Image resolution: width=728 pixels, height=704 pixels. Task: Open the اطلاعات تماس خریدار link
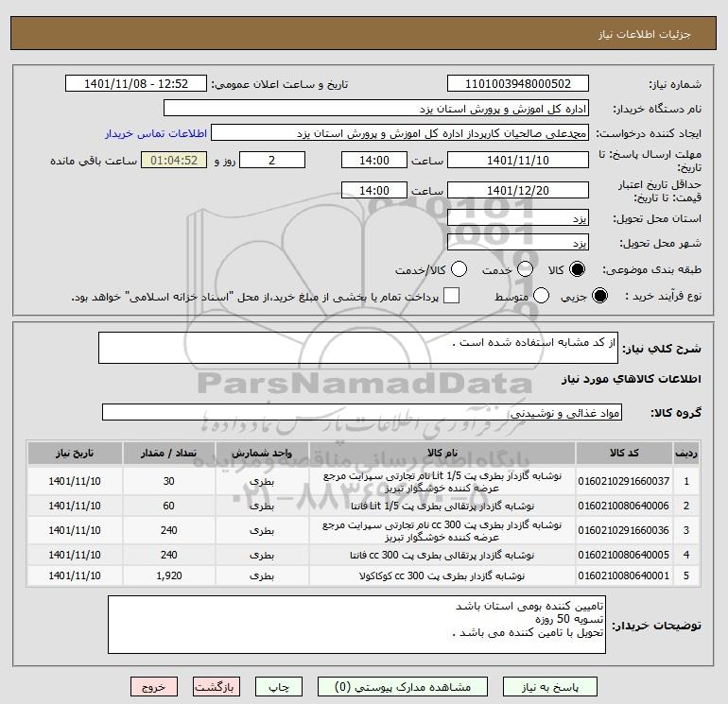pos(156,133)
